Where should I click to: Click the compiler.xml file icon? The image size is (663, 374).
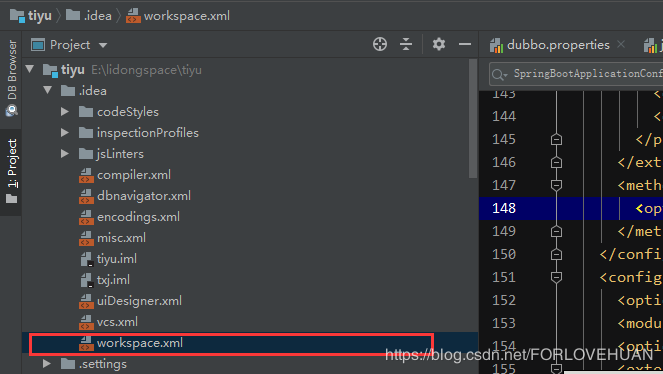(86, 175)
